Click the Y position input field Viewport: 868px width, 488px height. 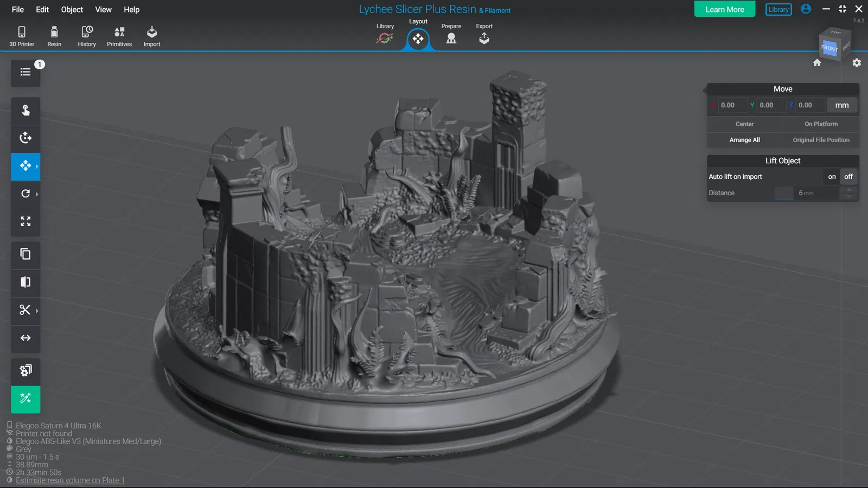(x=771, y=105)
